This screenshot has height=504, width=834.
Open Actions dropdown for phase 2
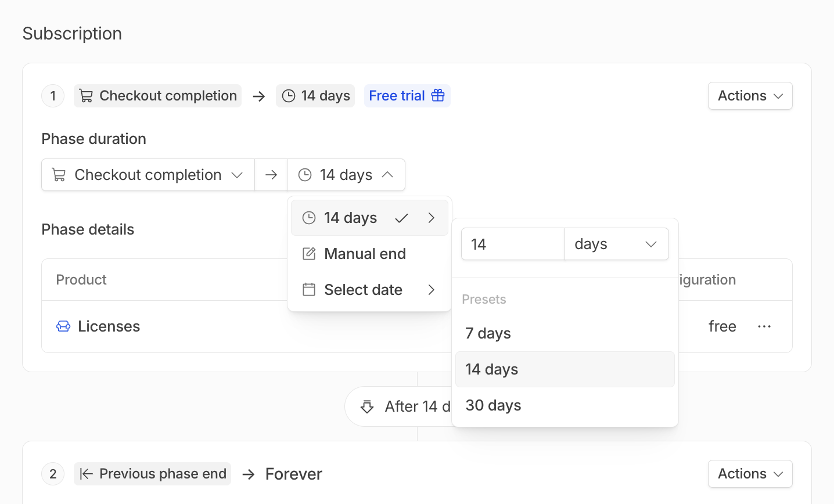point(750,474)
